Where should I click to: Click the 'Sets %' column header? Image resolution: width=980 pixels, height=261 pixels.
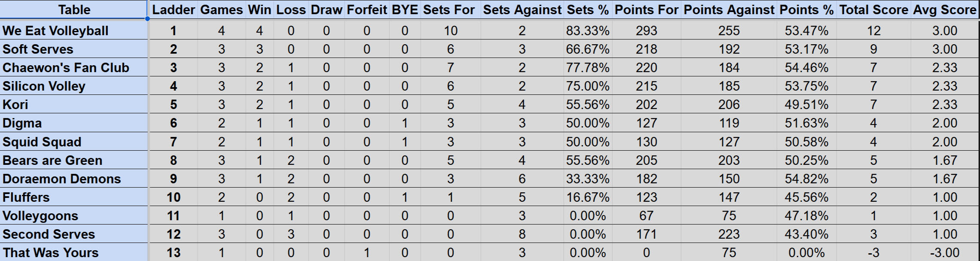pos(587,9)
